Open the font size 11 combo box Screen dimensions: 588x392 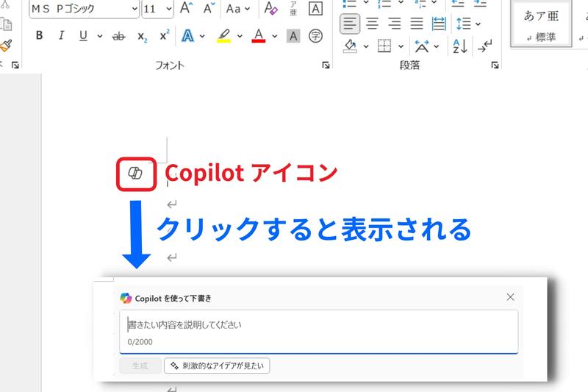pos(157,9)
